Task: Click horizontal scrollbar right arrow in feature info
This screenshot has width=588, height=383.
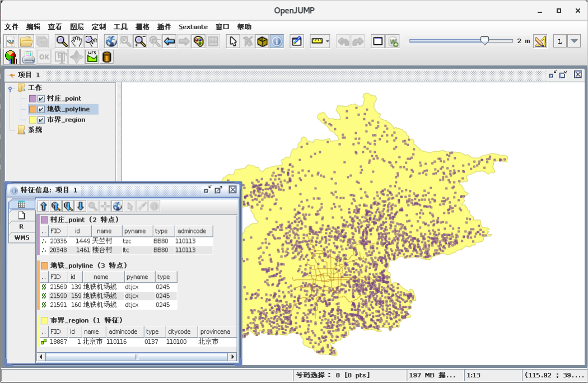Action: click(233, 357)
